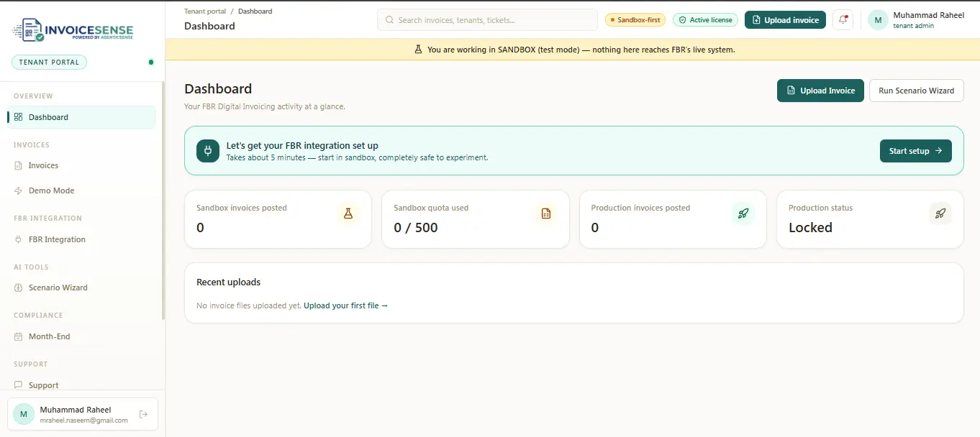Click the M avatar in top header
Viewport: 980px width, 437px height.
(x=879, y=20)
